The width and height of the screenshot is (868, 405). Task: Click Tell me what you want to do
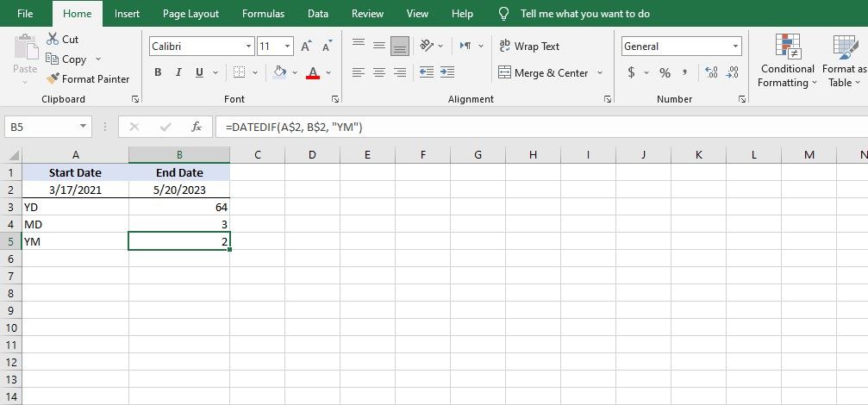(x=584, y=14)
